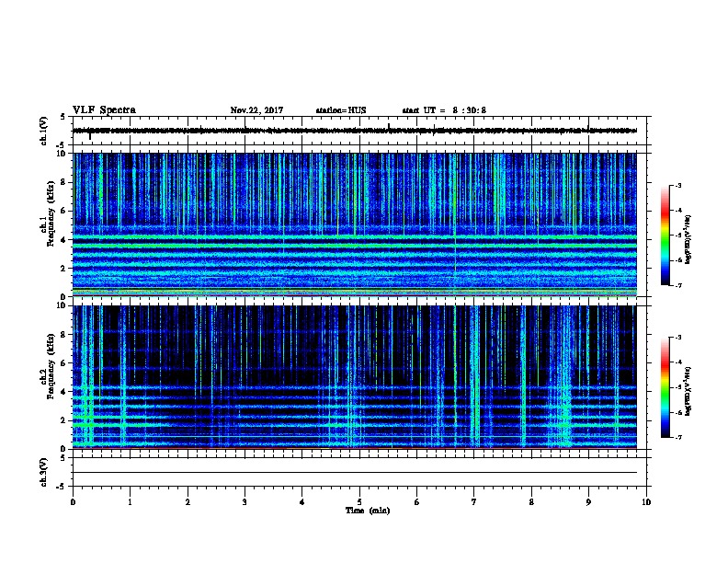Click the 'VLF Spectra' title text
The image size is (728, 563).
point(104,110)
